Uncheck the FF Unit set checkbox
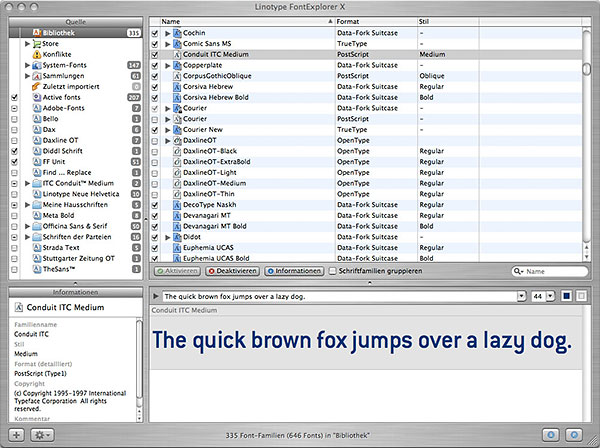This screenshot has height=448, width=600. (14, 162)
